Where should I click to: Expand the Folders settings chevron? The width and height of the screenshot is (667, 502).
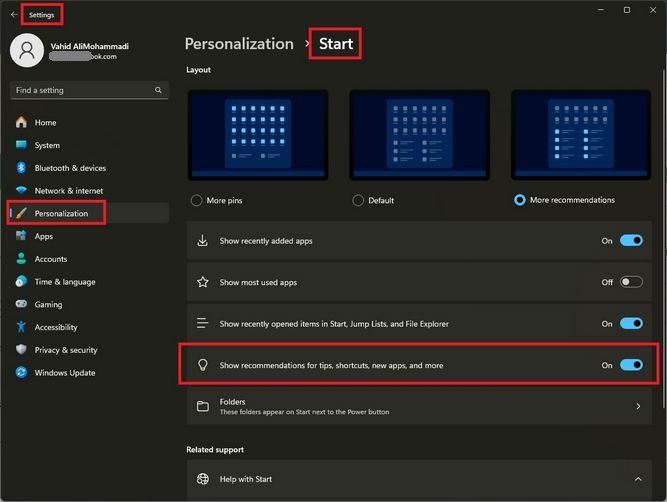point(638,407)
